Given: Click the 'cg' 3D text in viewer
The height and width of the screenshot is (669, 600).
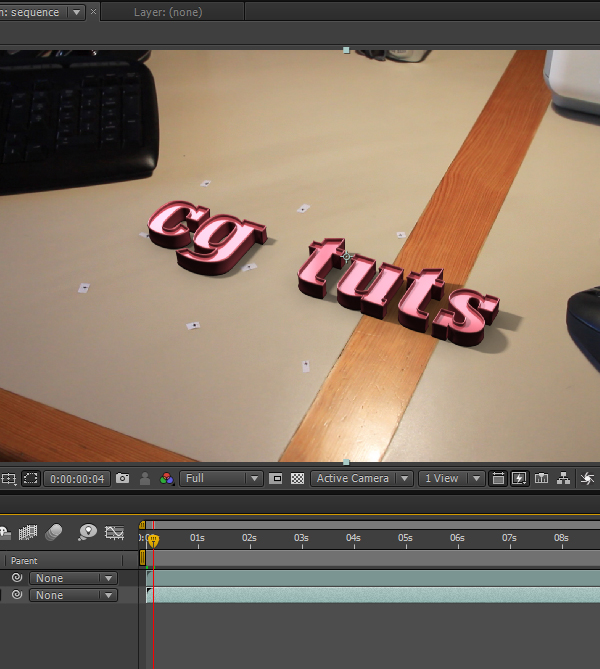Looking at the screenshot, I should pyautogui.click(x=207, y=237).
